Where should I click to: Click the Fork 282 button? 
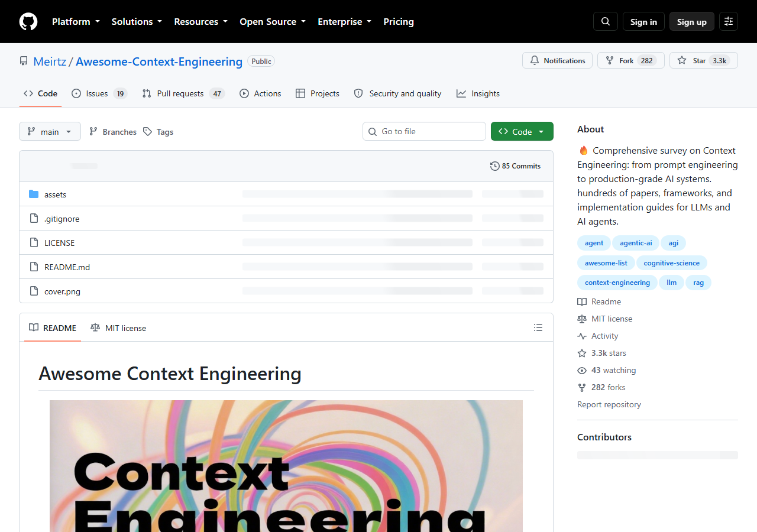pyautogui.click(x=631, y=60)
